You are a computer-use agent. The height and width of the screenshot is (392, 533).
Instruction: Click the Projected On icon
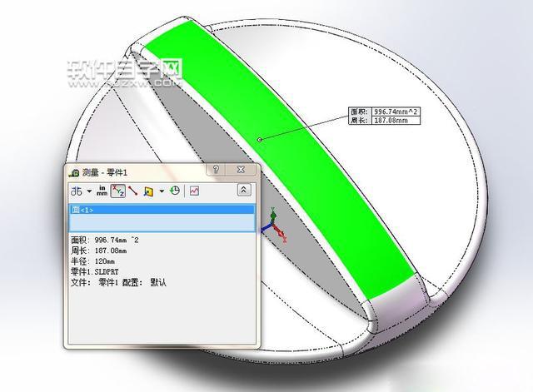148,191
